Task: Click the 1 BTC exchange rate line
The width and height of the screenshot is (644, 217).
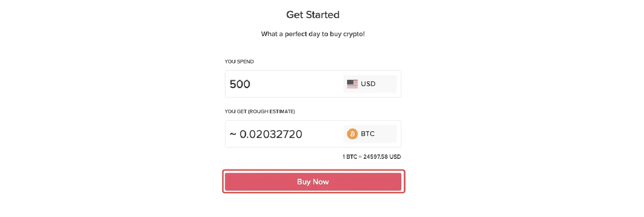Action: [x=371, y=157]
